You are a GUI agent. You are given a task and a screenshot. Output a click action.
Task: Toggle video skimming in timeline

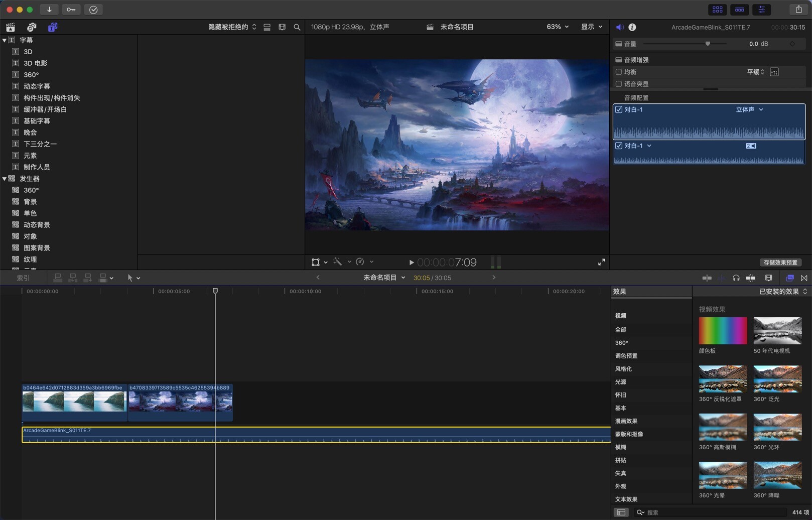[707, 278]
